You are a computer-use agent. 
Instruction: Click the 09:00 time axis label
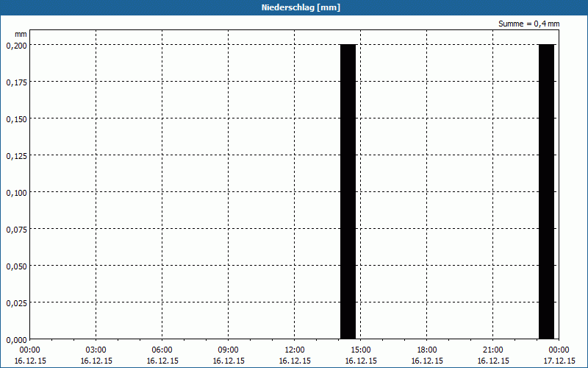tap(229, 350)
